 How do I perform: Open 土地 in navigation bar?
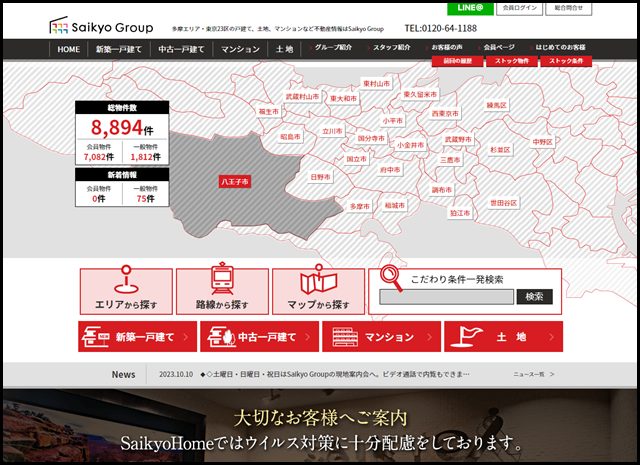[x=284, y=49]
